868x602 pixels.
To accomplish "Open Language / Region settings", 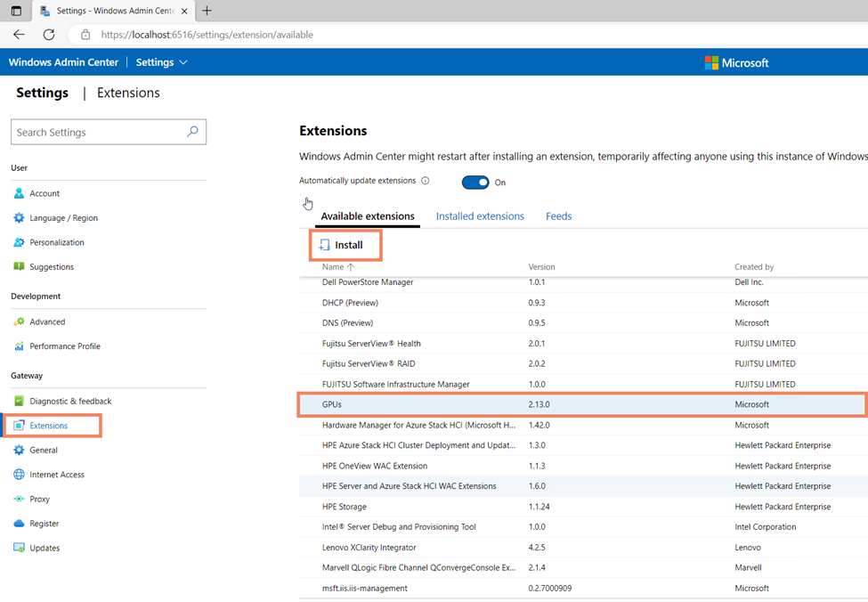I will (64, 217).
